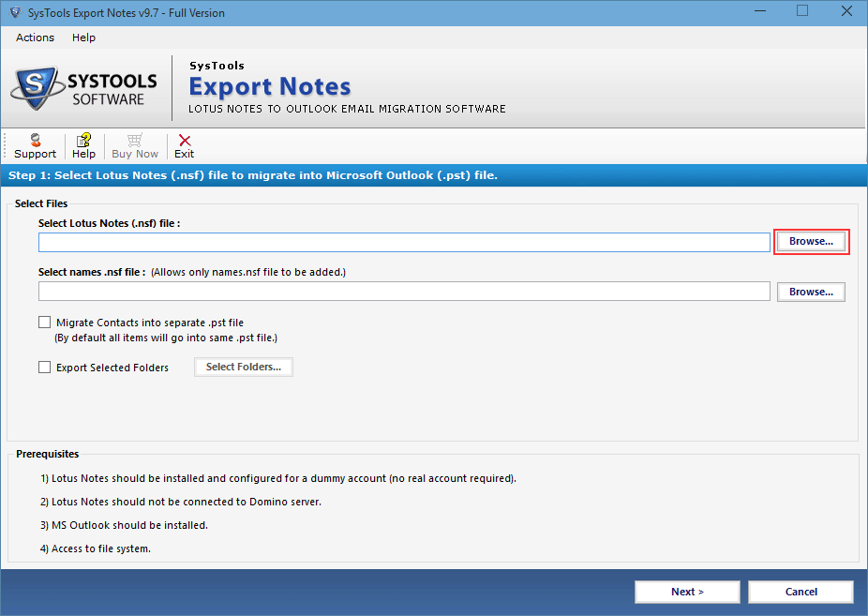The height and width of the screenshot is (616, 868).
Task: Check the Export Selected Folders option
Action: click(x=44, y=367)
